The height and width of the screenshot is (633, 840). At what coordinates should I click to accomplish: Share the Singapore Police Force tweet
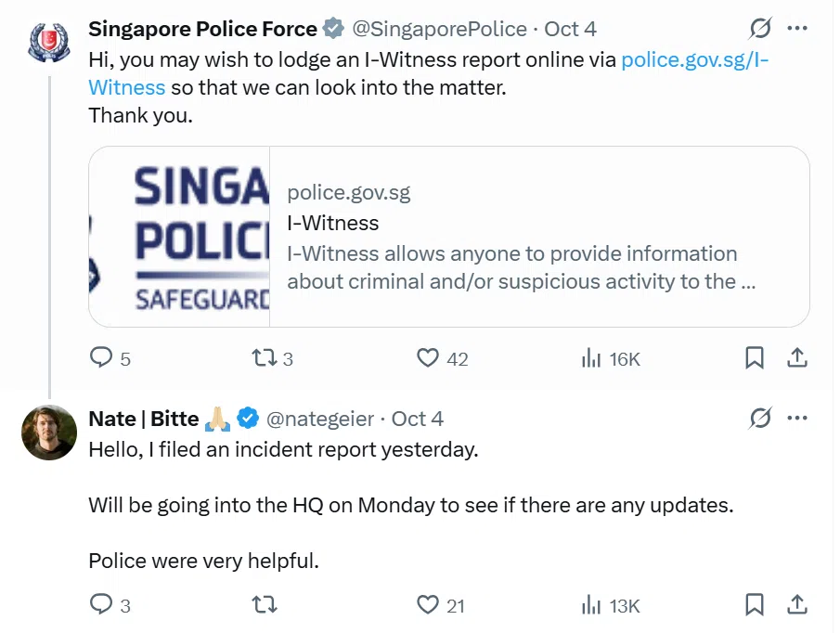(796, 358)
